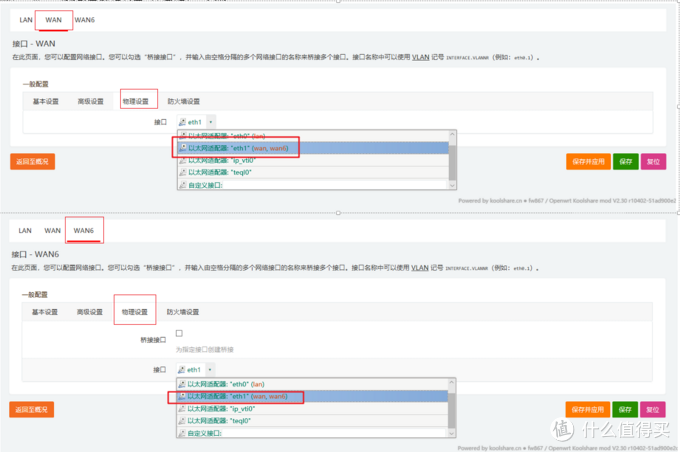Choose "teql0" adapter in WAN6 page list
The image size is (680, 452).
click(x=312, y=421)
